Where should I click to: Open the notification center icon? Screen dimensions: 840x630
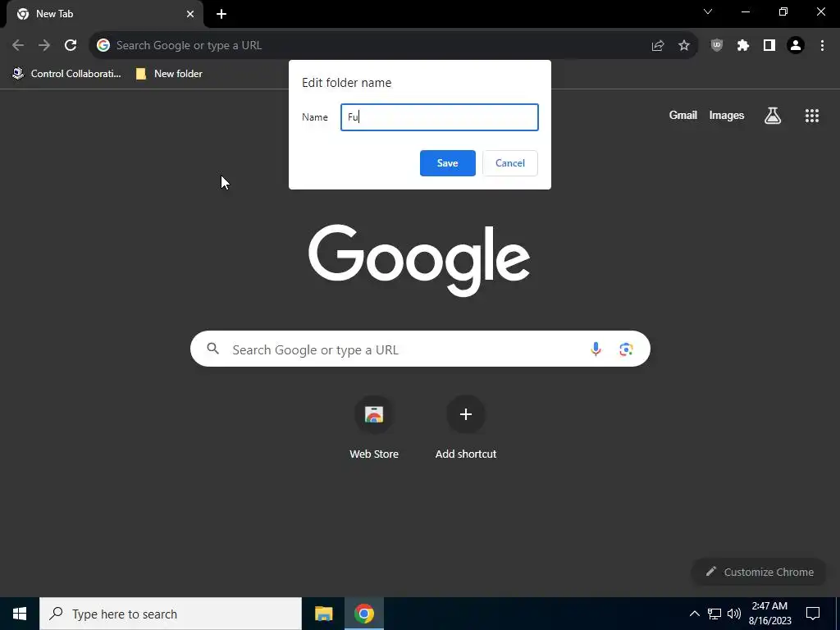(x=813, y=614)
